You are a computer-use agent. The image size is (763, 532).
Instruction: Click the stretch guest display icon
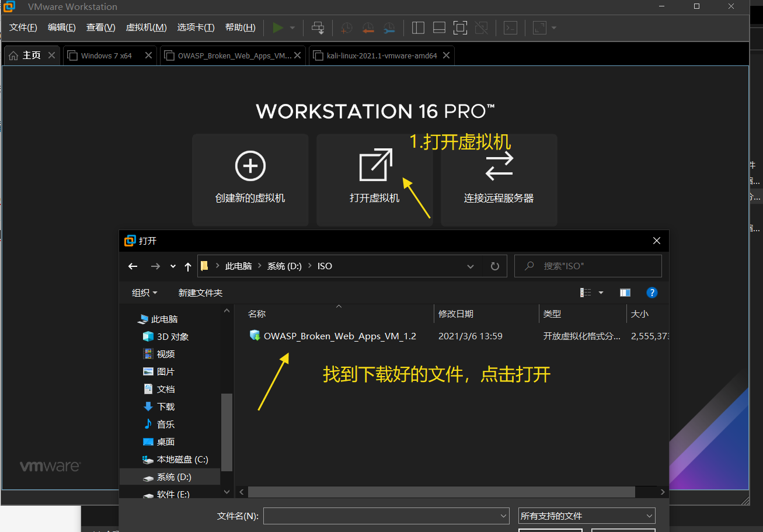539,27
